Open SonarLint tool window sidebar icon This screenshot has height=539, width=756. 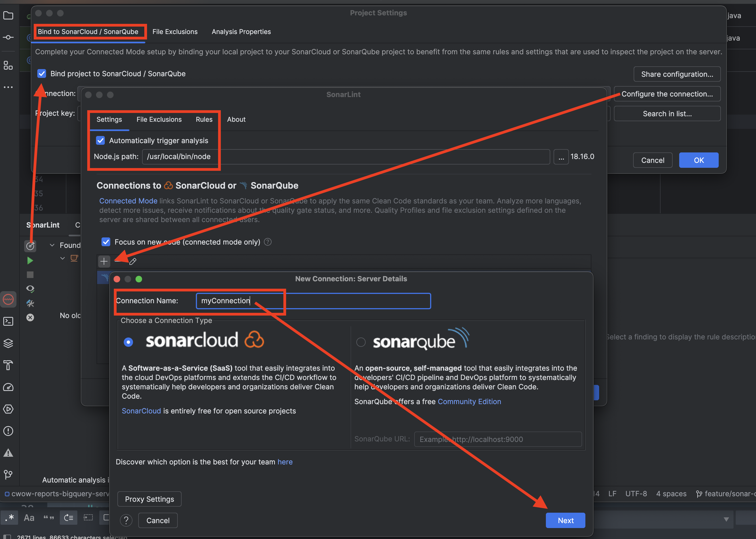(8, 299)
